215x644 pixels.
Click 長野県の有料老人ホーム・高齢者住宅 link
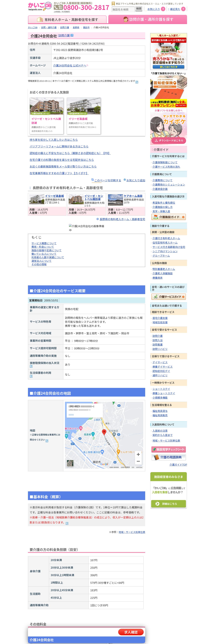[x=122, y=219]
